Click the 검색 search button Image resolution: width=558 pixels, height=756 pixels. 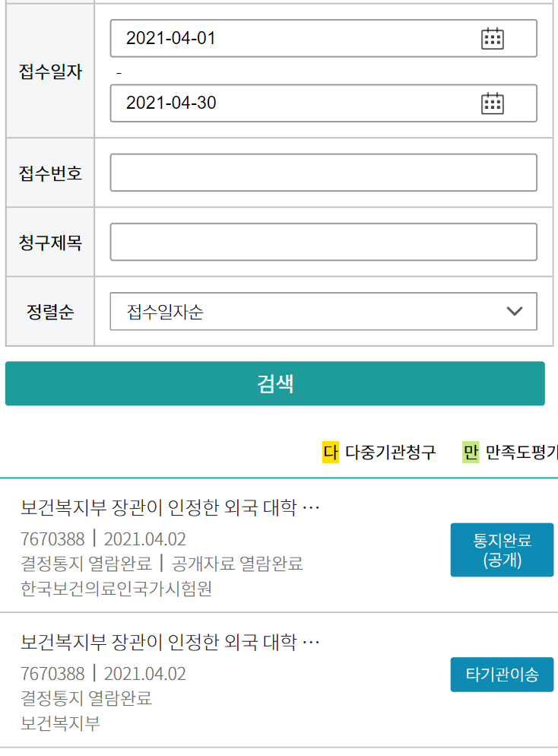275,383
